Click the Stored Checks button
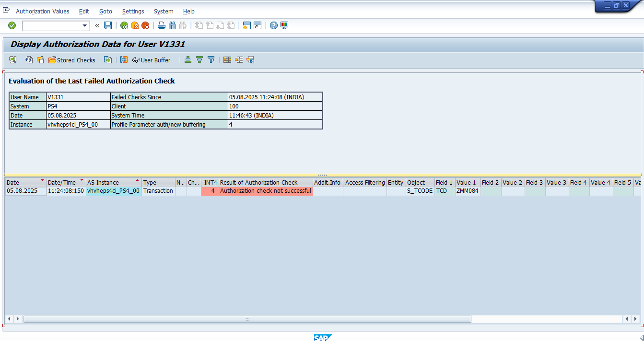The height and width of the screenshot is (341, 644). point(71,60)
